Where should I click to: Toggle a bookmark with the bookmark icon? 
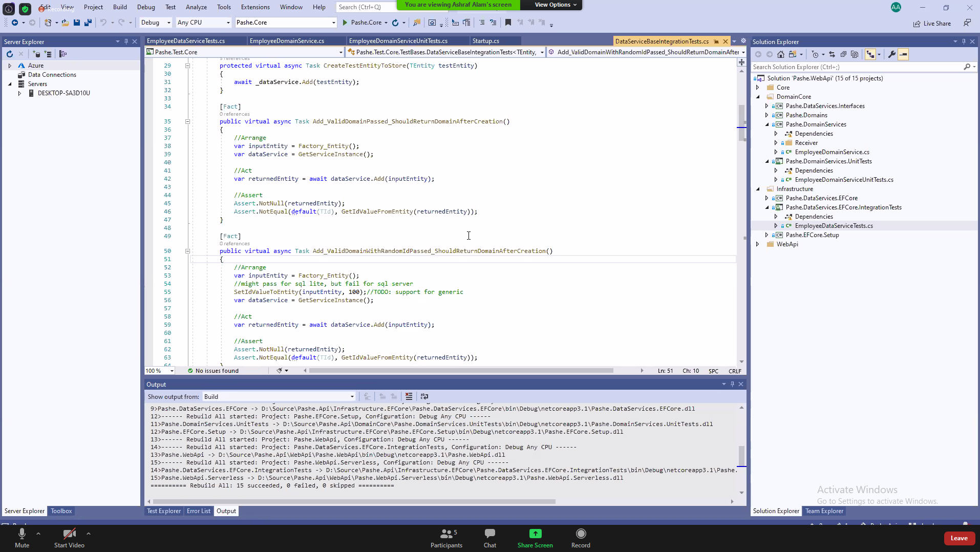click(x=508, y=23)
